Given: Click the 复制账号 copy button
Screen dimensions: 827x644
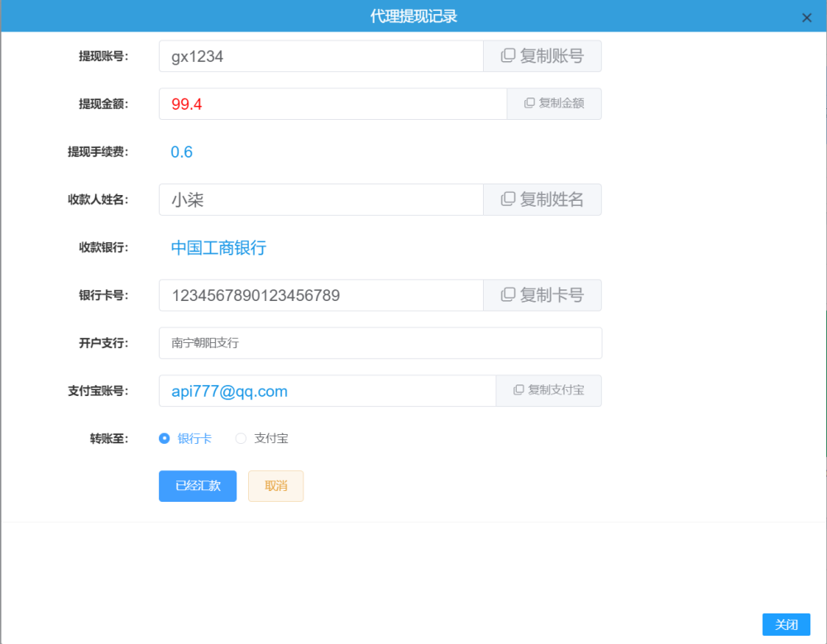Looking at the screenshot, I should tap(543, 56).
